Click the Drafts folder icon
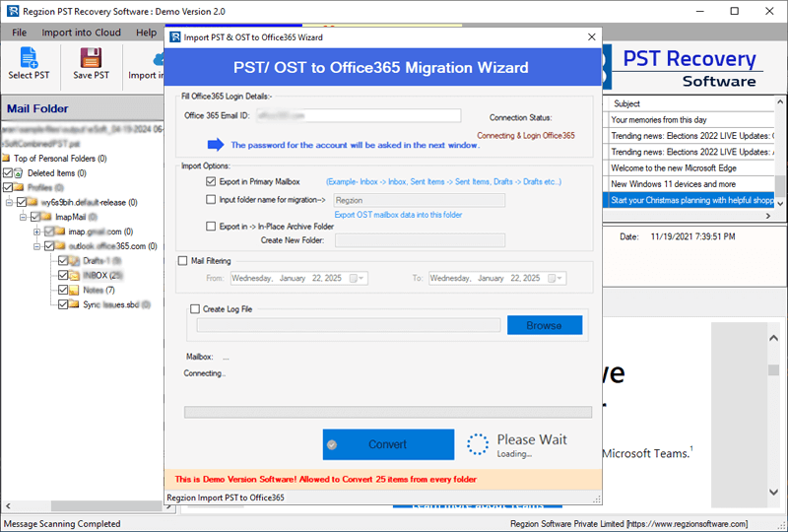The width and height of the screenshot is (788, 532). pyautogui.click(x=74, y=261)
